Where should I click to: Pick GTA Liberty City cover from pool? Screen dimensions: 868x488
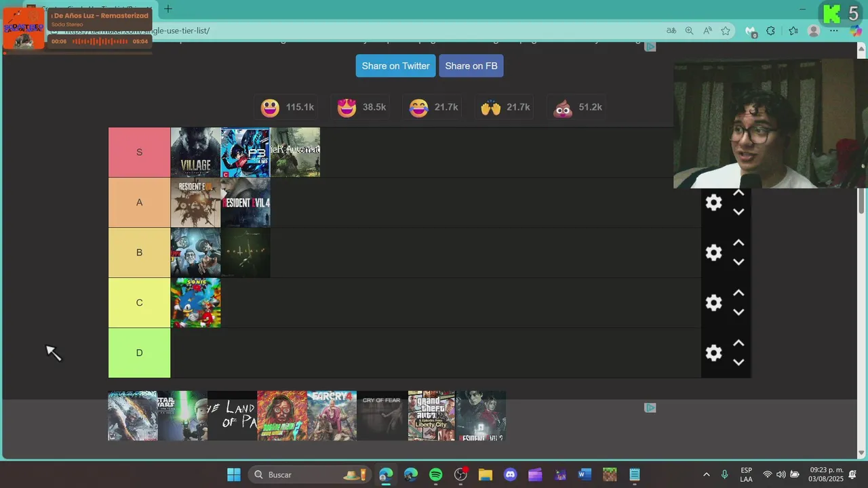[x=432, y=415]
